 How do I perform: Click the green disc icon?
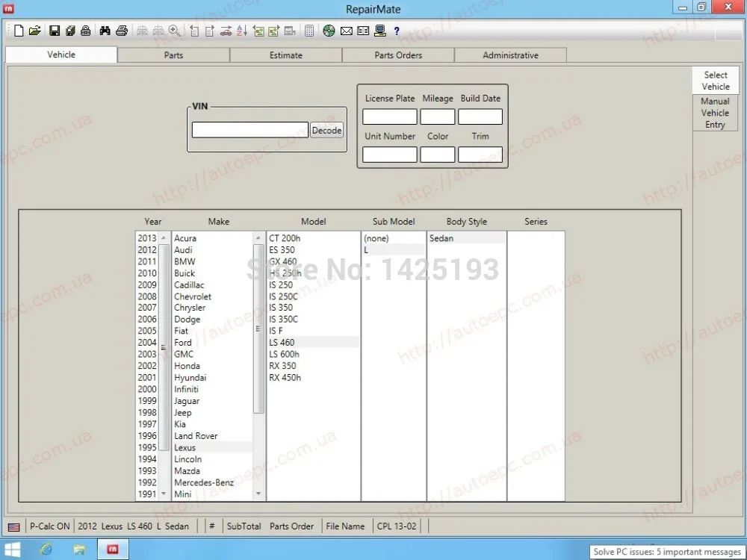[329, 31]
